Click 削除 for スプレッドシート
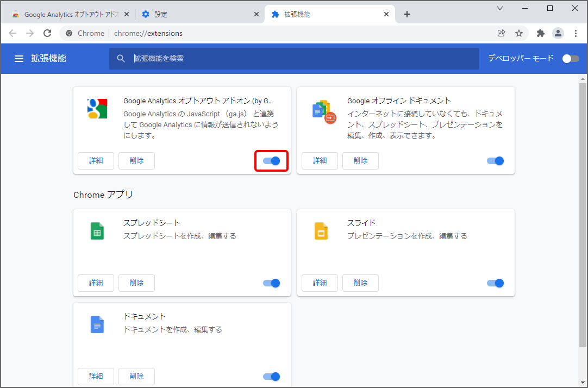Image resolution: width=588 pixels, height=388 pixels. click(x=136, y=283)
